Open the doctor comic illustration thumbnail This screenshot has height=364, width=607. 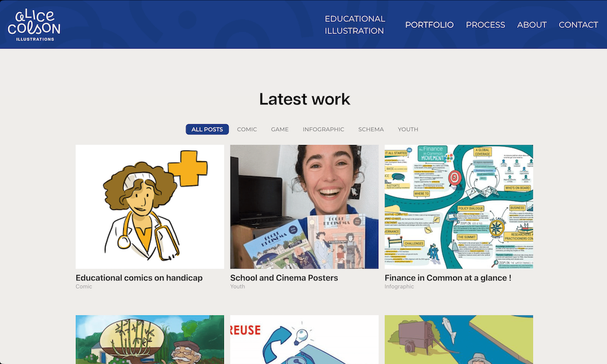150,207
